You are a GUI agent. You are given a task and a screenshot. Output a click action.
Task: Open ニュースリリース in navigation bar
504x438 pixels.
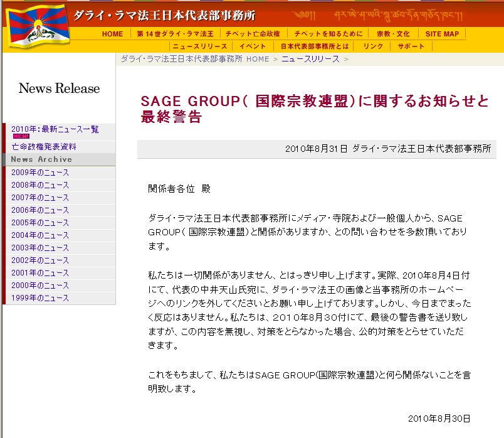pyautogui.click(x=200, y=46)
